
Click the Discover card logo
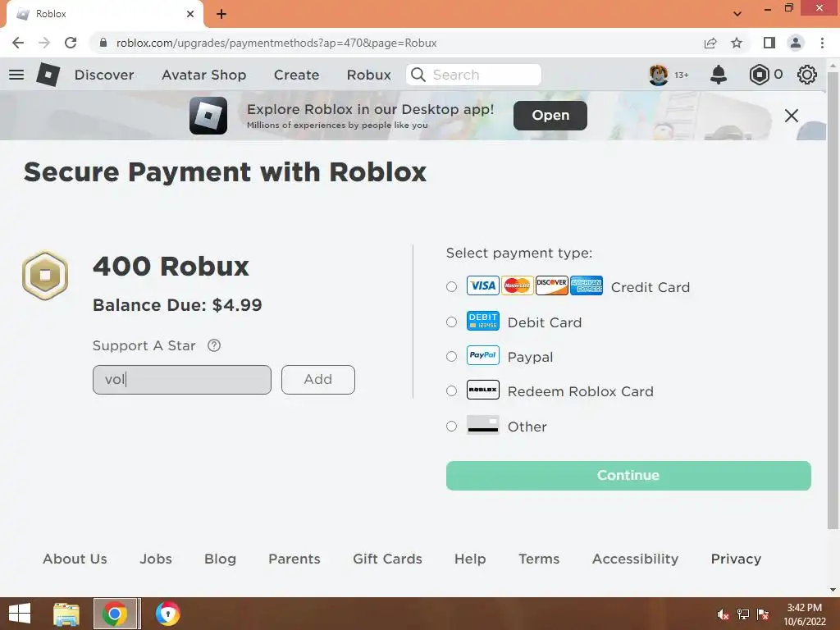tap(552, 285)
